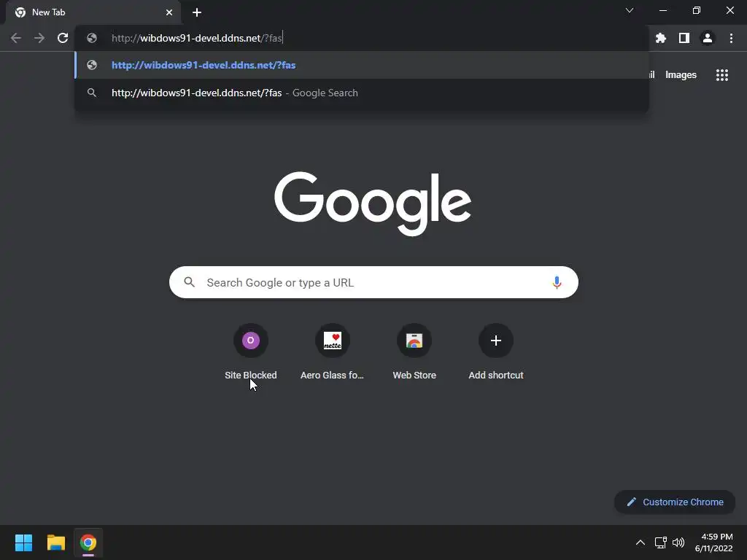The image size is (747, 560).
Task: Open the tab search dropdown chevron
Action: 630,10
